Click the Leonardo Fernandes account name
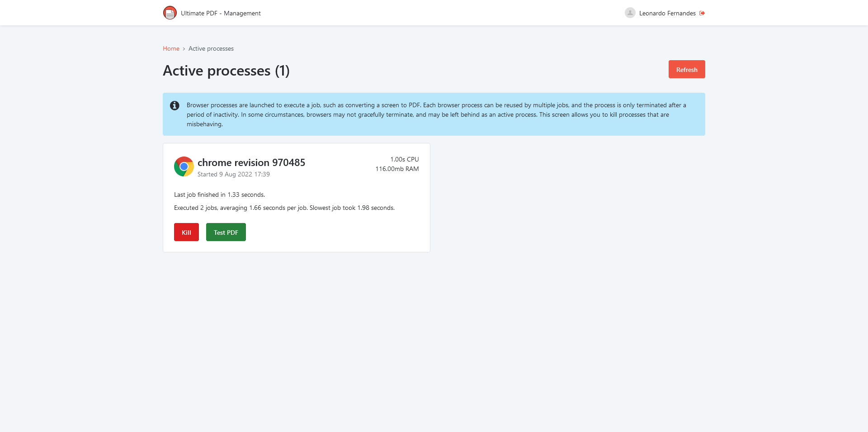 pos(667,13)
